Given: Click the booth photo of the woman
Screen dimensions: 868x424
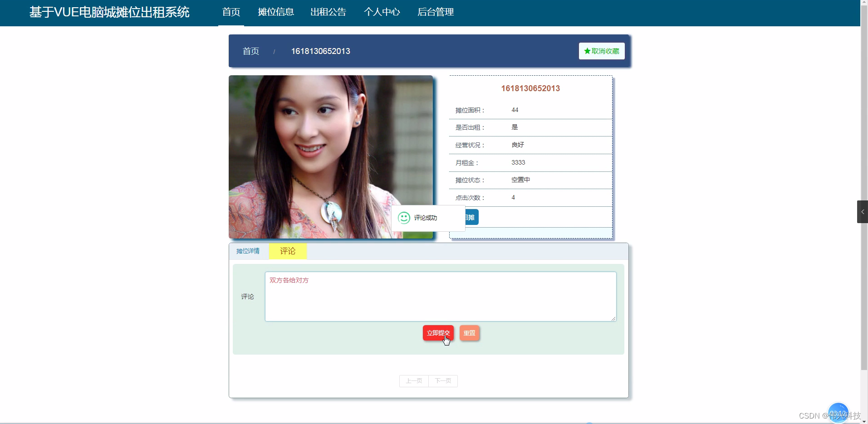Looking at the screenshot, I should [331, 157].
